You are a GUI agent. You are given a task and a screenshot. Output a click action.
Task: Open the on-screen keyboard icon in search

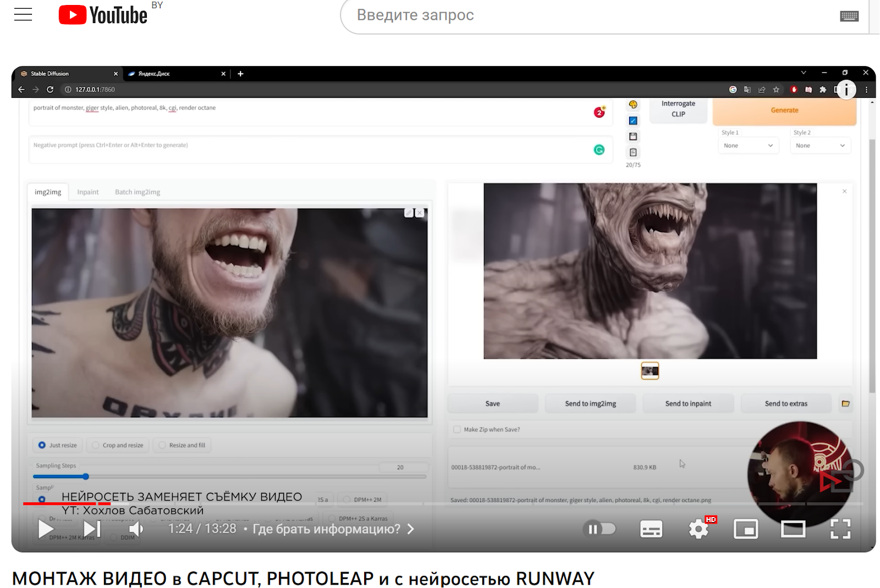[x=849, y=16]
